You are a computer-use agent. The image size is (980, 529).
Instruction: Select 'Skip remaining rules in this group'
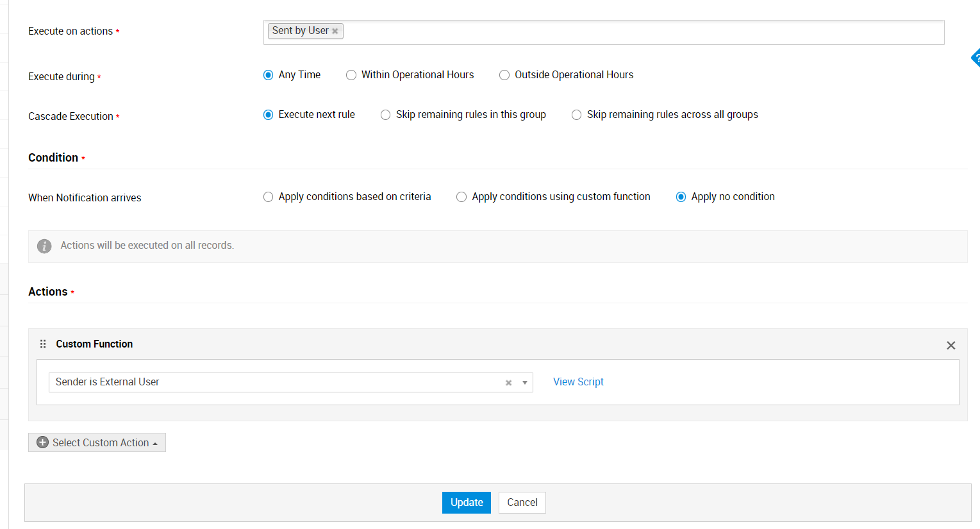386,115
